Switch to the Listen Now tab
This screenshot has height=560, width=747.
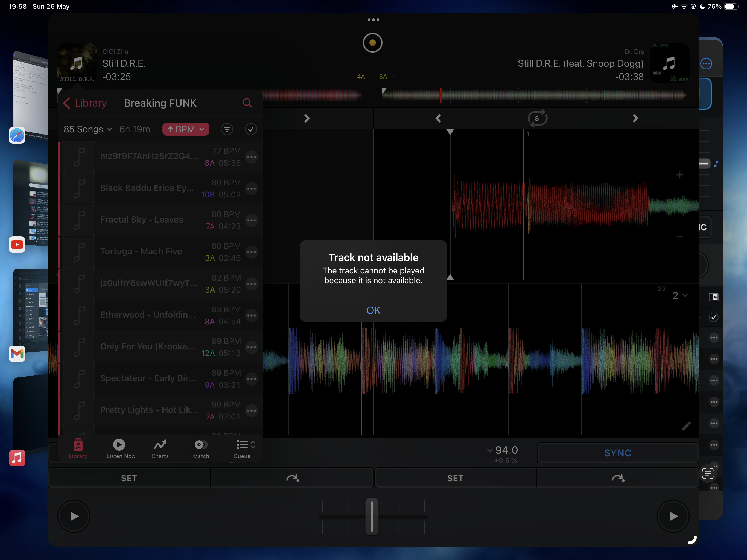[121, 449]
